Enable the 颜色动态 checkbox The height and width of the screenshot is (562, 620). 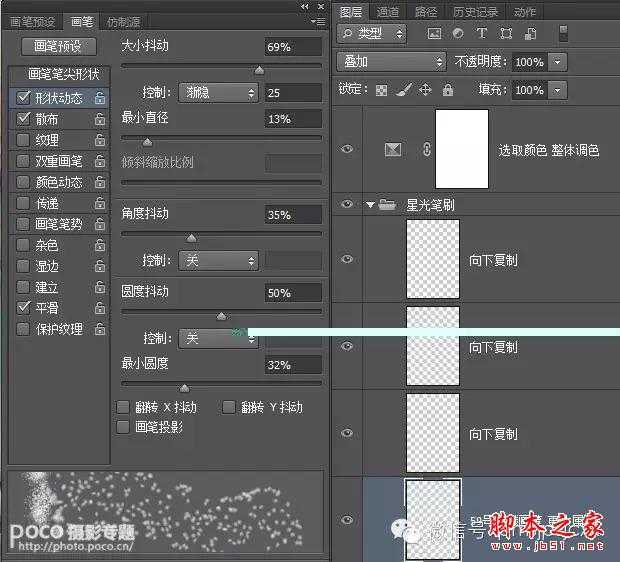pyautogui.click(x=23, y=182)
